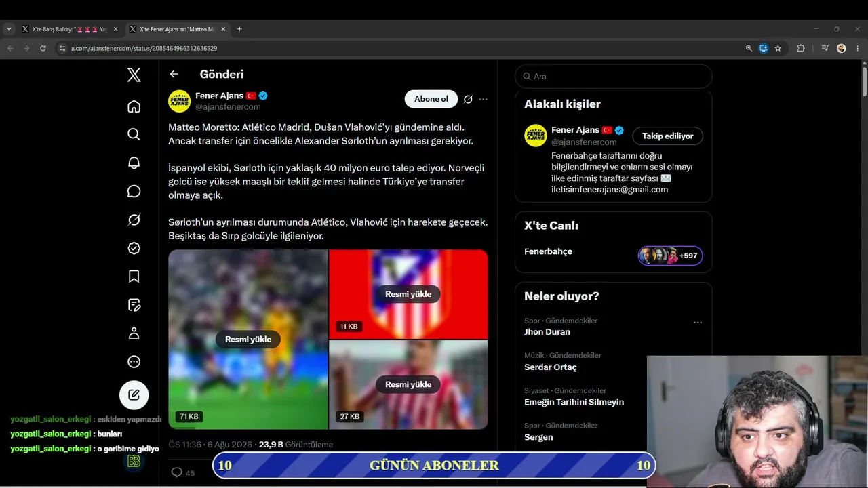Click the browser Back arrow

(x=10, y=48)
